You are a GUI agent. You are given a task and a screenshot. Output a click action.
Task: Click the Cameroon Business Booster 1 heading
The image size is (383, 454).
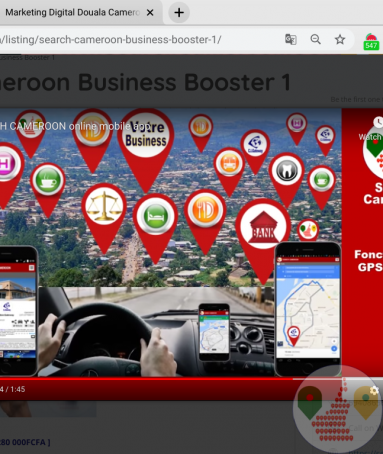[145, 82]
